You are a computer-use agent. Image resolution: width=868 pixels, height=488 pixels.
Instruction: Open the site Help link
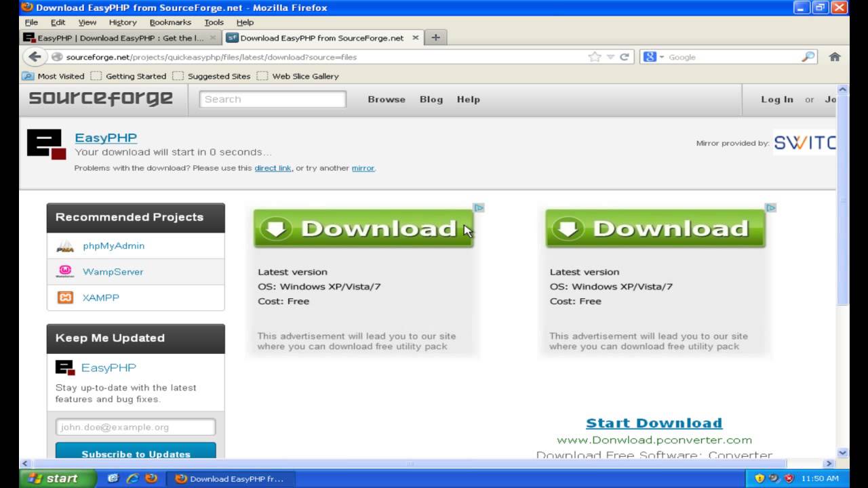pos(468,99)
